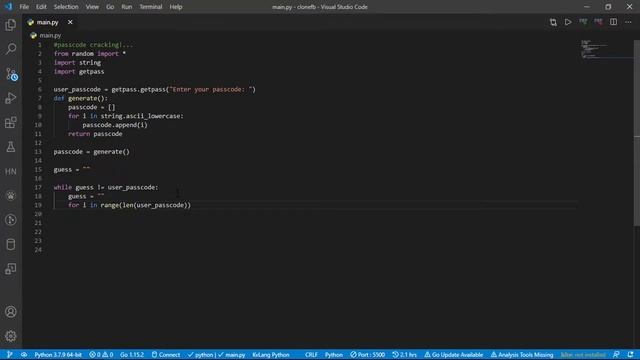Change the CRLF line ending setting

[311, 355]
